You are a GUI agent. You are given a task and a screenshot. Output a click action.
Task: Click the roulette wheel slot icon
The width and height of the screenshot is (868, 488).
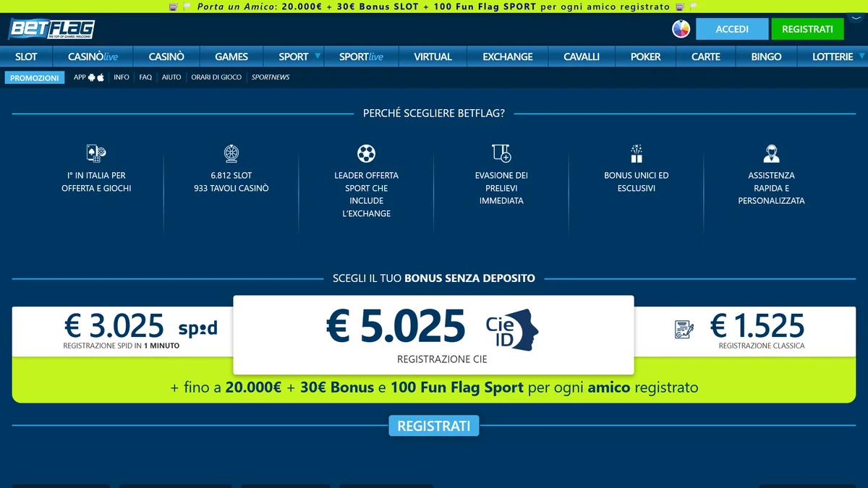pyautogui.click(x=231, y=153)
